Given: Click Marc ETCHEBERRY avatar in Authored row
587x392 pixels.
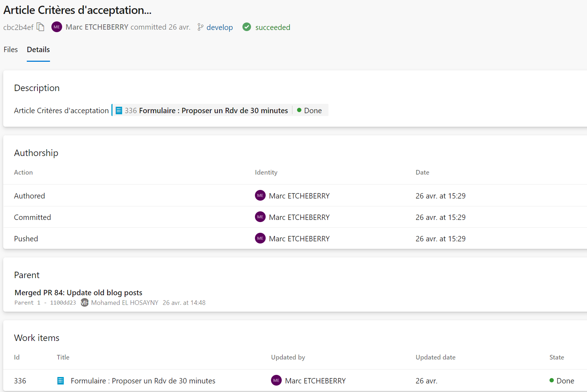Looking at the screenshot, I should (x=260, y=196).
